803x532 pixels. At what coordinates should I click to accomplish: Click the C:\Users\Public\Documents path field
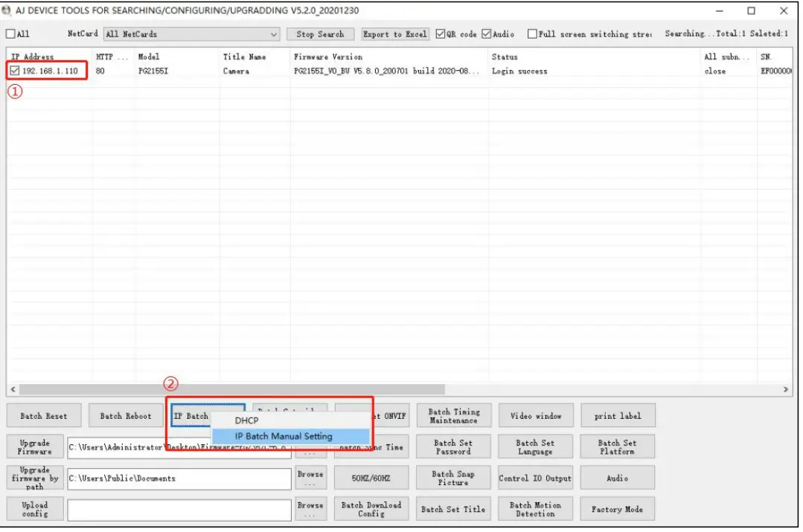pyautogui.click(x=179, y=478)
